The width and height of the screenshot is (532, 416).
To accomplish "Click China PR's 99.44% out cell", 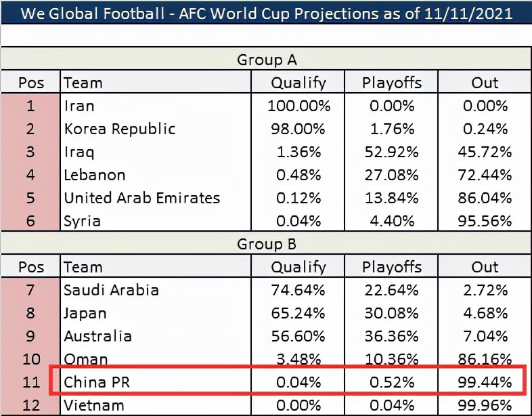I will click(485, 382).
